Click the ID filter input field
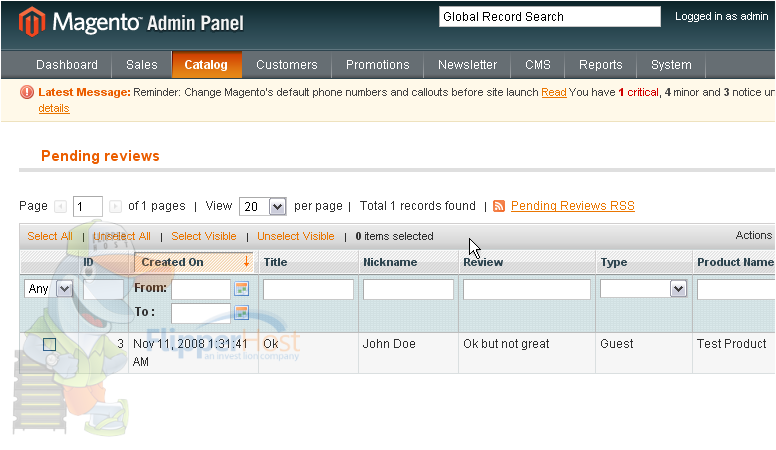This screenshot has width=776, height=450. coord(103,289)
